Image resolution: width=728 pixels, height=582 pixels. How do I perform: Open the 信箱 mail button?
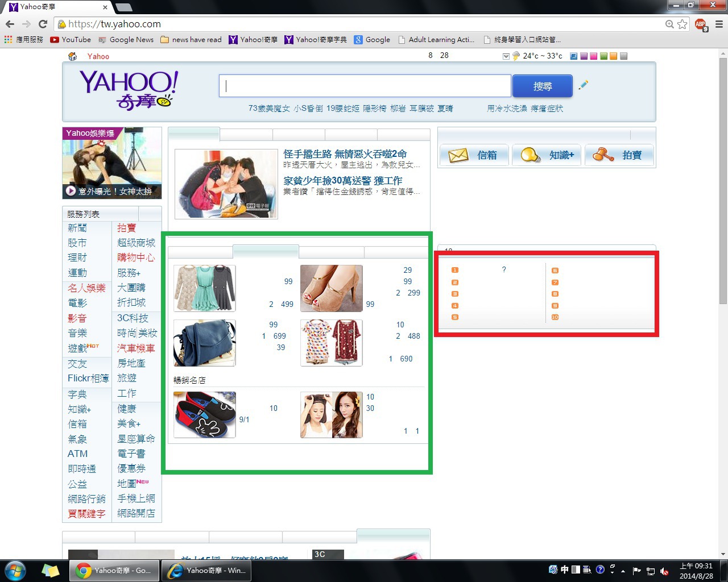point(474,155)
